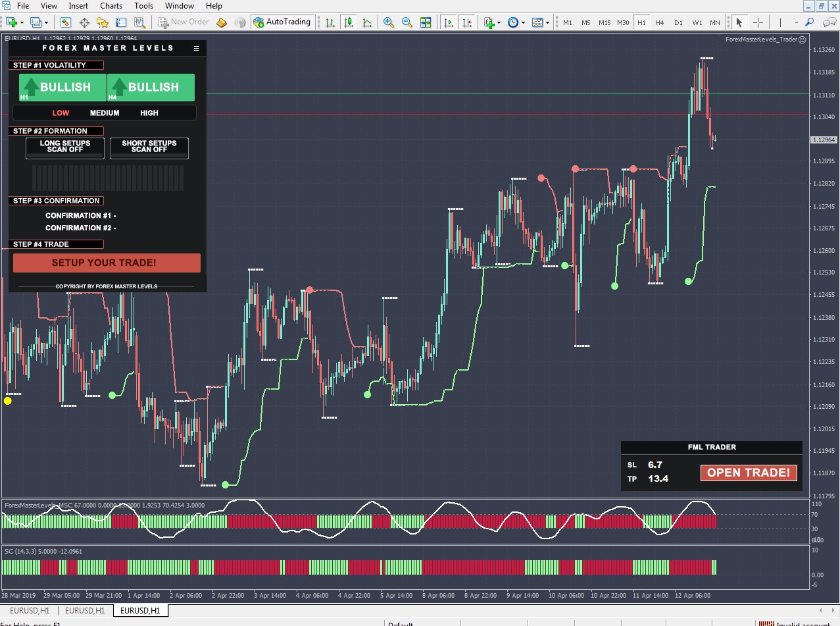Click the H1 BULLISH volatility button
This screenshot has width=840, height=626.
pos(62,88)
